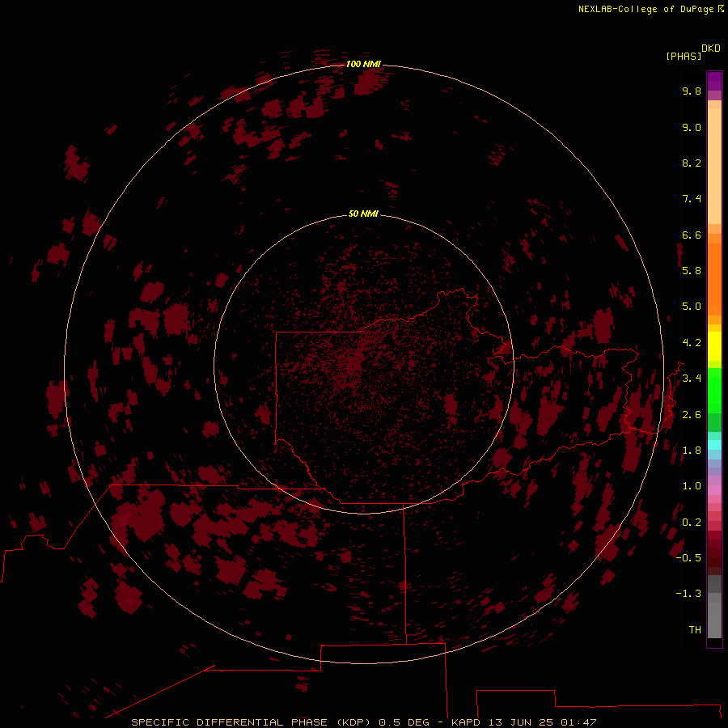Click the pink band of the color scale

tap(714, 490)
